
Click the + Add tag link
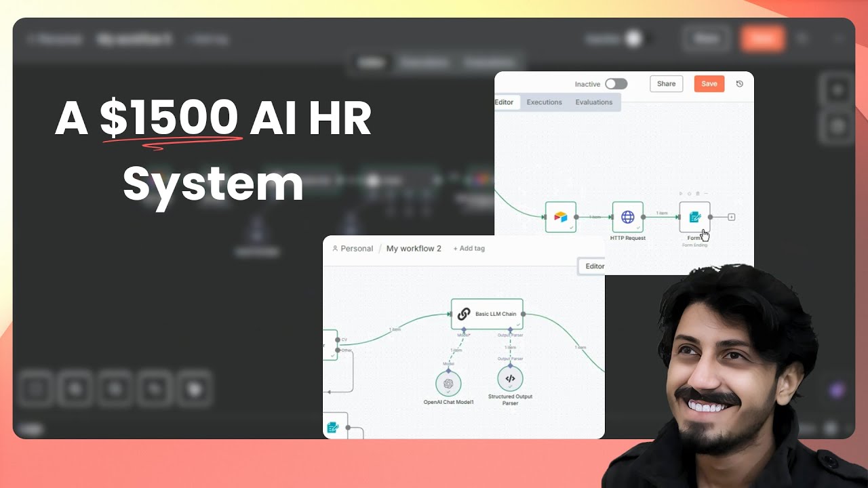pyautogui.click(x=469, y=249)
